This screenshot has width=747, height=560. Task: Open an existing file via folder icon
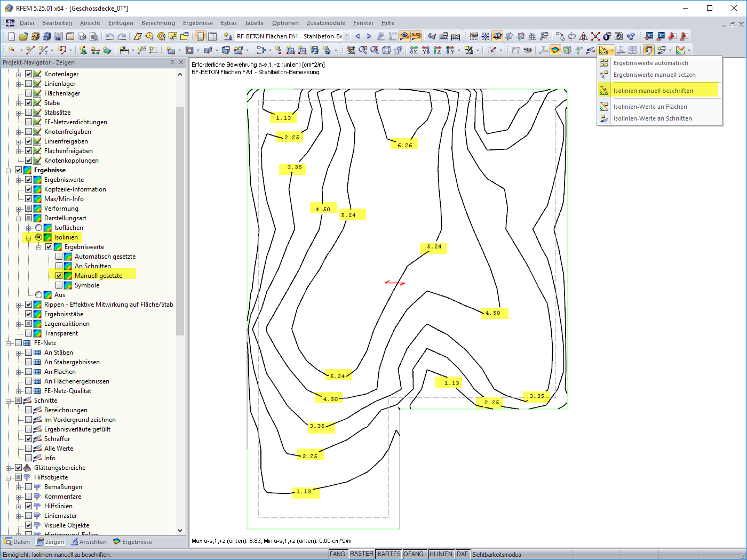click(23, 36)
